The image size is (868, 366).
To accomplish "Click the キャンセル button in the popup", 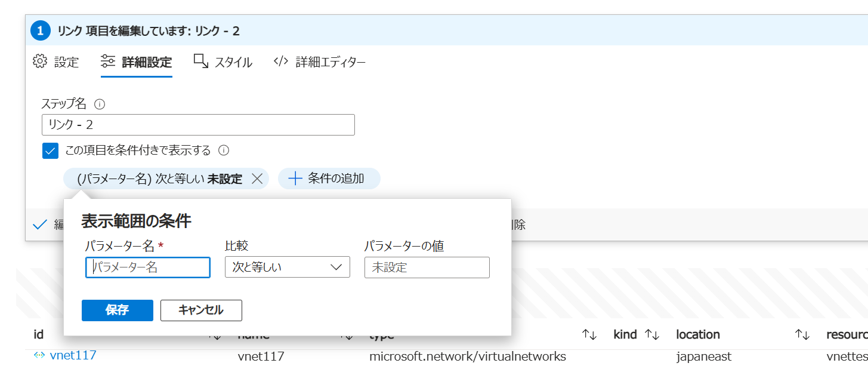I will [201, 310].
